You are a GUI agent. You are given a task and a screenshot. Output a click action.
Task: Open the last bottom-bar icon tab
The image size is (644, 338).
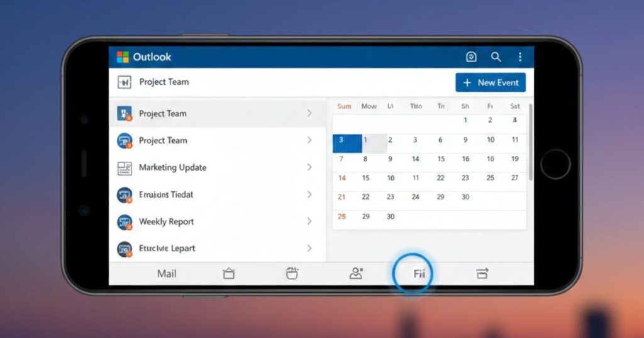[x=482, y=273]
